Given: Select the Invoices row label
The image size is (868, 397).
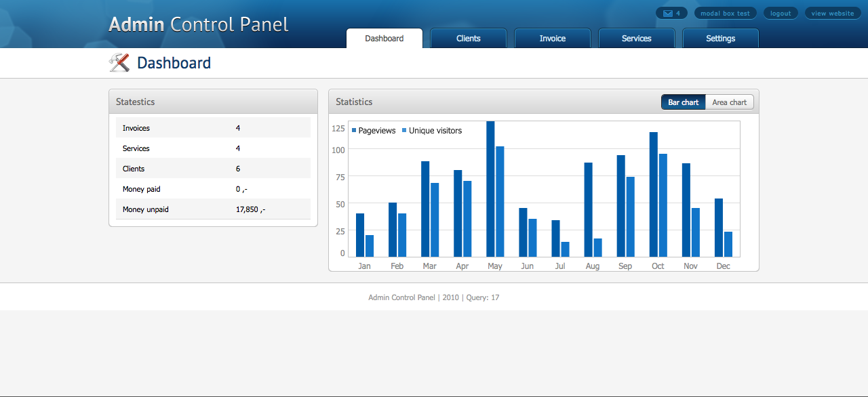Looking at the screenshot, I should click(136, 128).
